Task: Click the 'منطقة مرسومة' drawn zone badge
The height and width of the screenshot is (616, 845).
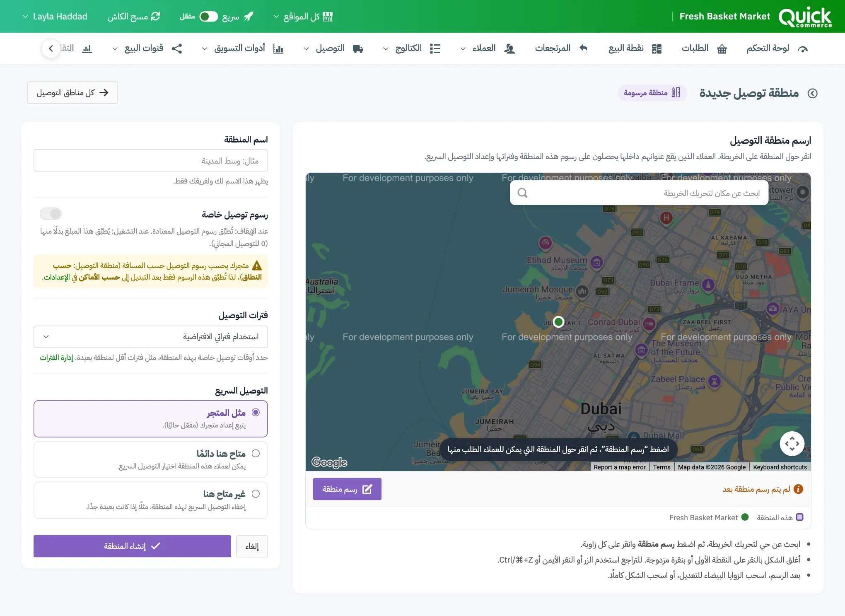Action: (x=652, y=93)
